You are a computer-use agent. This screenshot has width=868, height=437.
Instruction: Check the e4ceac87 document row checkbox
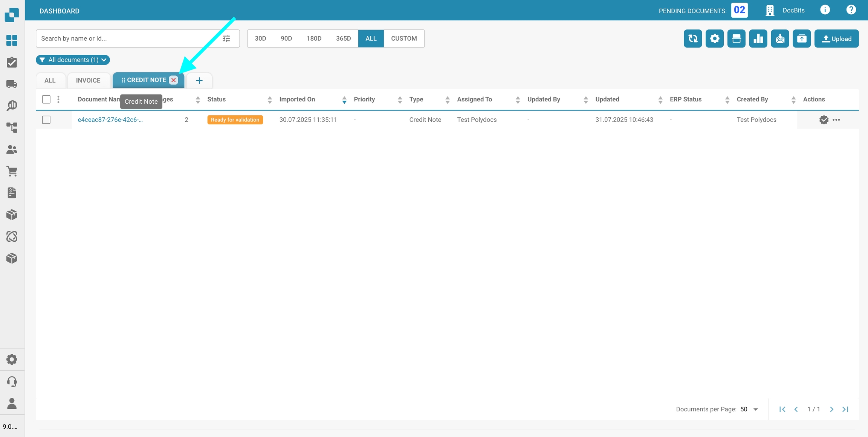(x=46, y=120)
